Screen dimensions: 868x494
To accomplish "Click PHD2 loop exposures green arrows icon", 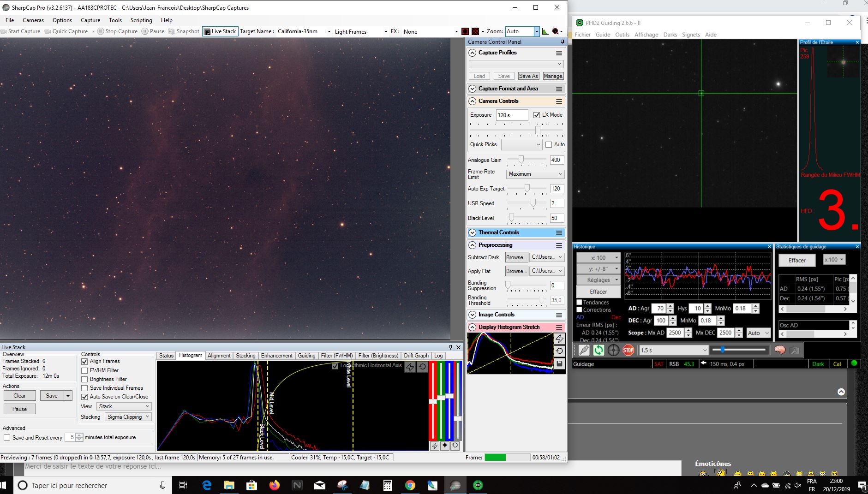I will point(599,350).
